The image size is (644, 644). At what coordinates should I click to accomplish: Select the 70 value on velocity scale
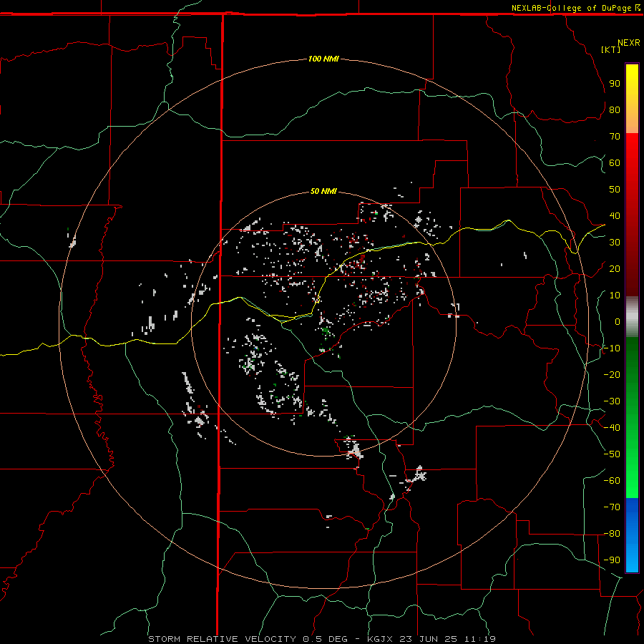(x=615, y=137)
